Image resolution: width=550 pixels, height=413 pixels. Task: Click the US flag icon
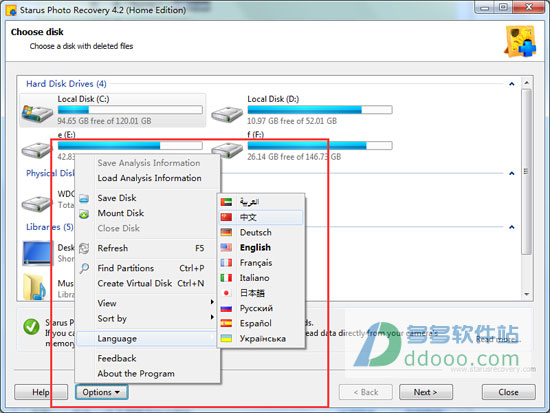[x=226, y=247]
